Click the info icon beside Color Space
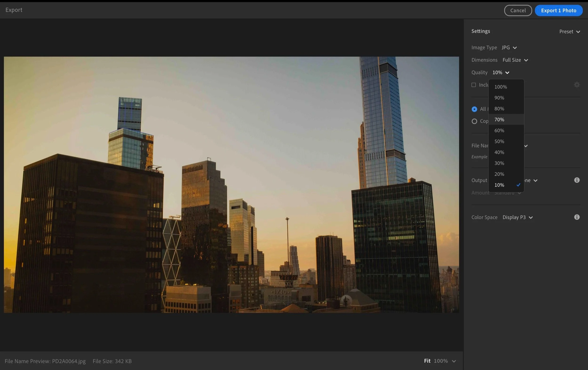The height and width of the screenshot is (370, 588). tap(577, 217)
